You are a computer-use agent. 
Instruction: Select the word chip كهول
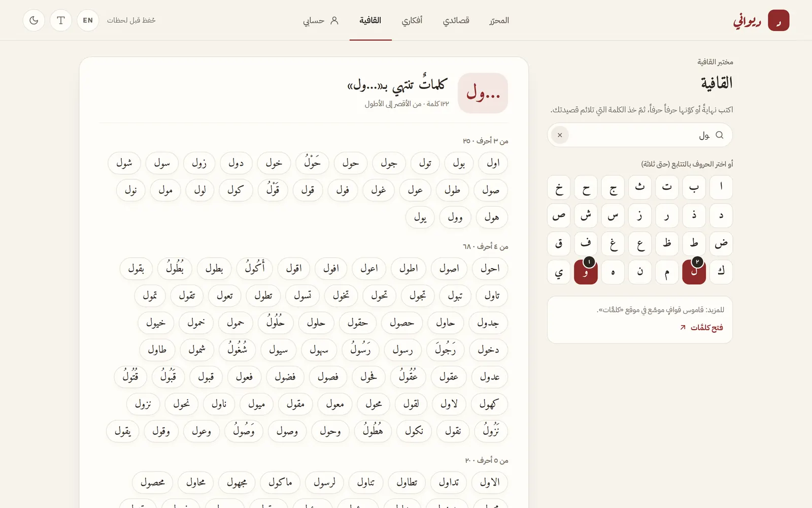pos(489,404)
